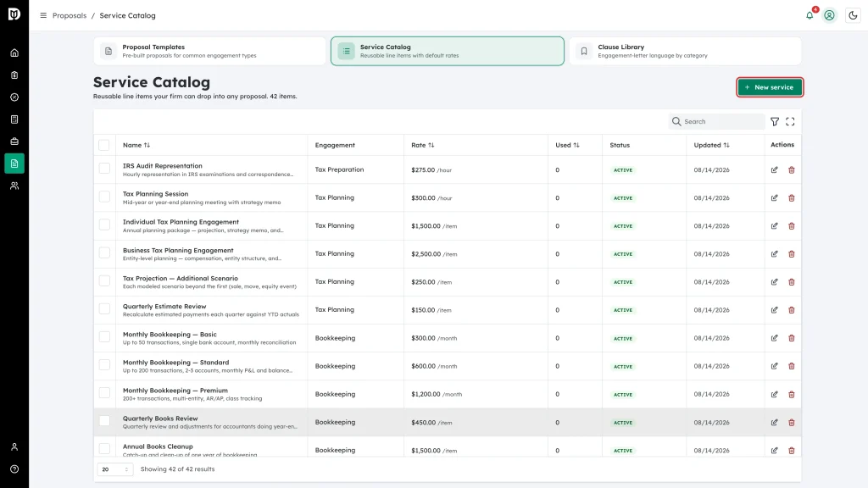868x488 pixels.
Task: Click Service Catalog breadcrumb
Action: click(127, 15)
